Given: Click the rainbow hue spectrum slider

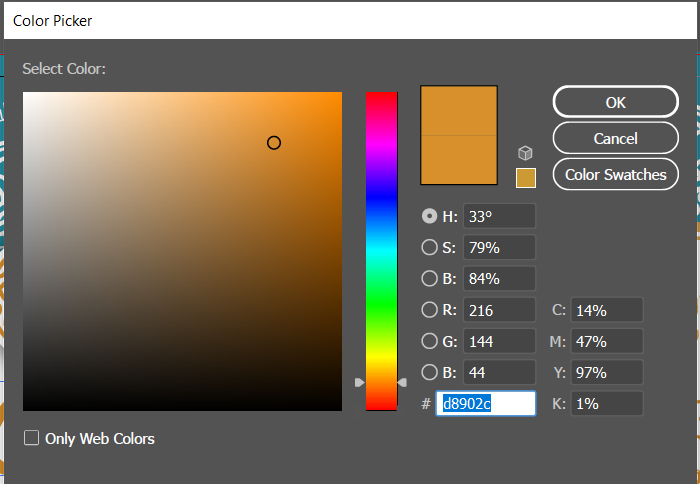Looking at the screenshot, I should pyautogui.click(x=381, y=250).
